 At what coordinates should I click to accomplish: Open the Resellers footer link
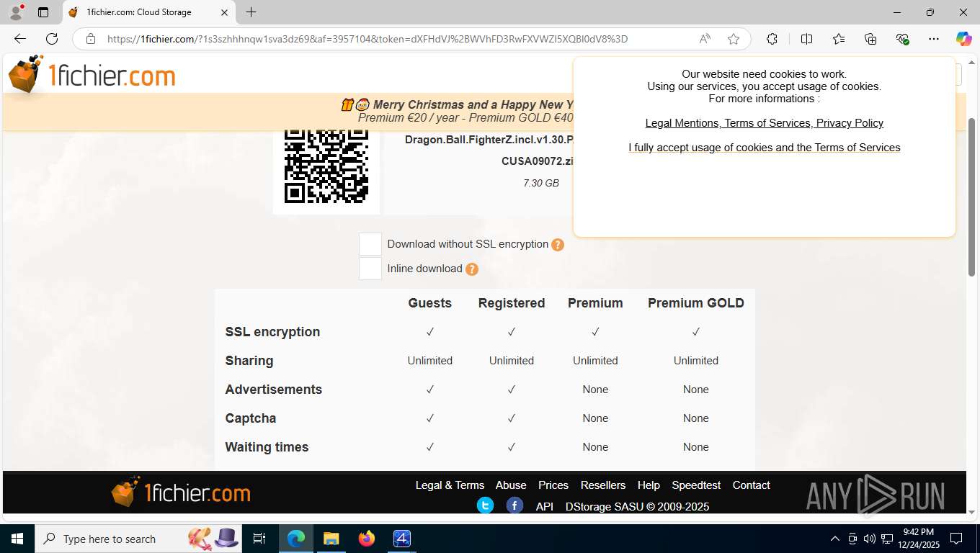pyautogui.click(x=603, y=485)
